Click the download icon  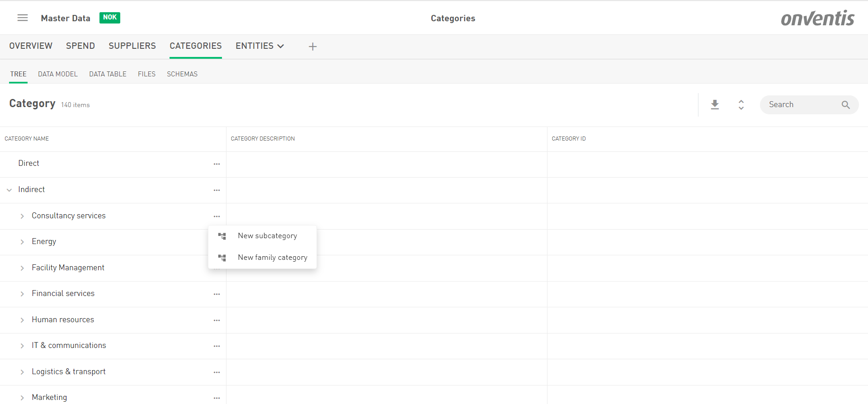coord(715,105)
